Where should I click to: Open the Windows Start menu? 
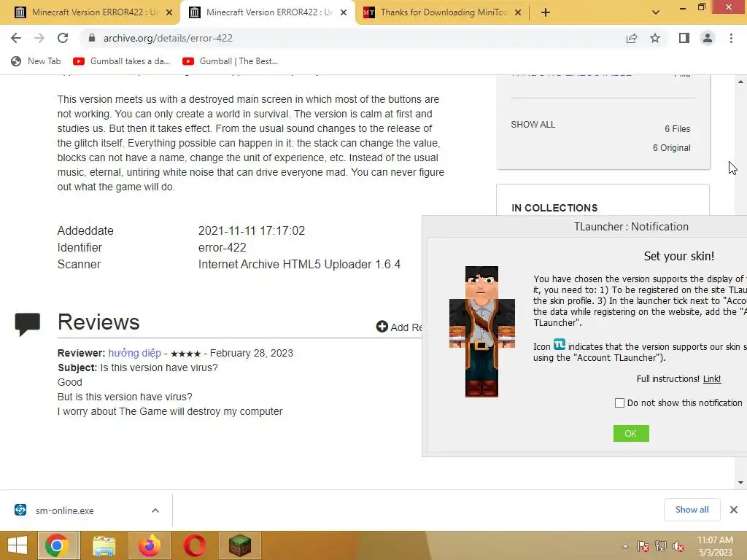pos(18,545)
